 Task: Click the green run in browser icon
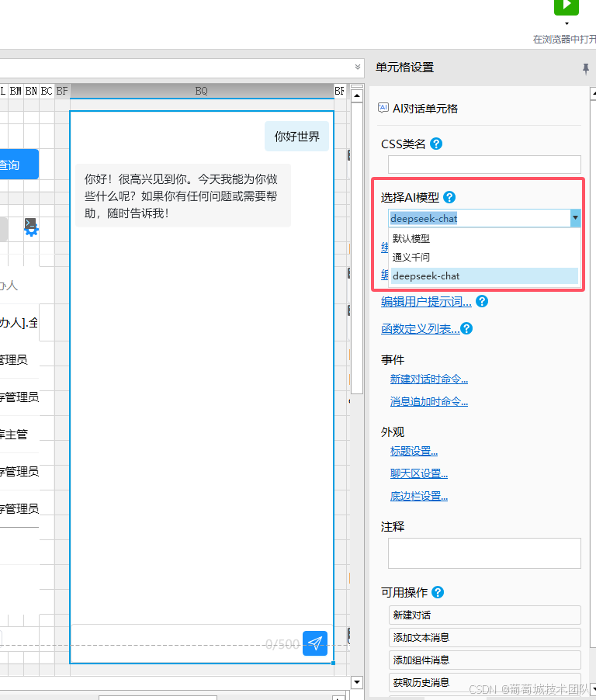coord(566,7)
